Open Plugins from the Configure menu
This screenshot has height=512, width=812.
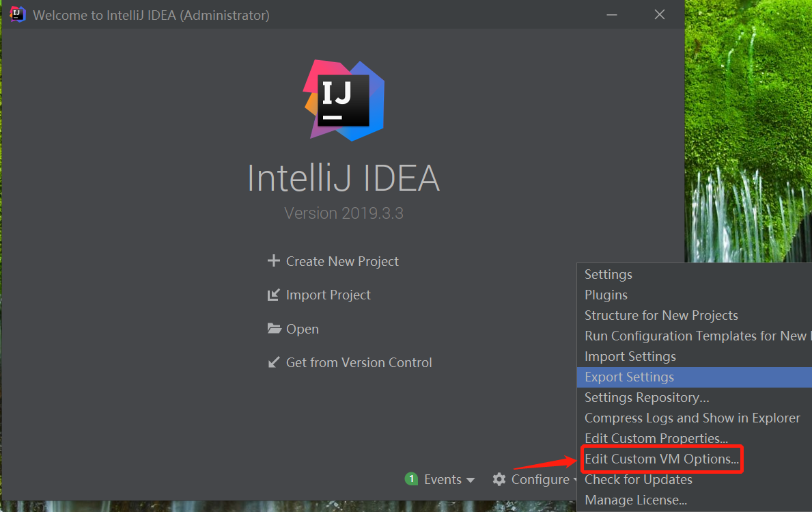(606, 295)
